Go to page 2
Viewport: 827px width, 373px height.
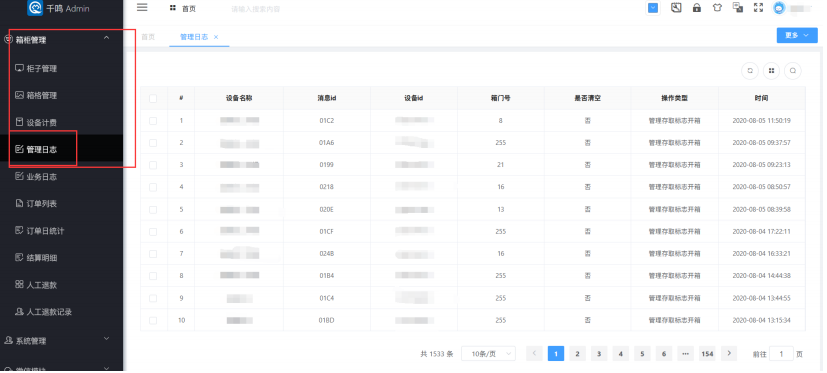pos(578,354)
